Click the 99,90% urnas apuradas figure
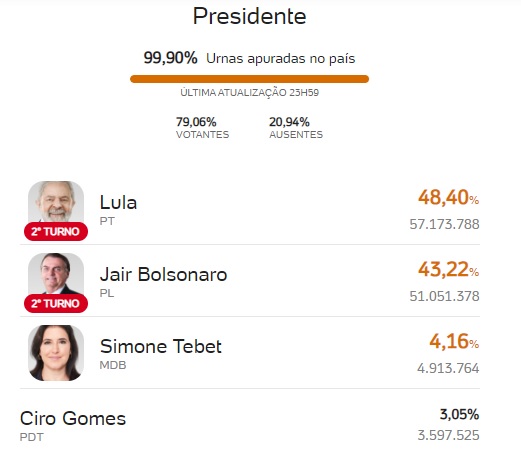 (x=170, y=58)
